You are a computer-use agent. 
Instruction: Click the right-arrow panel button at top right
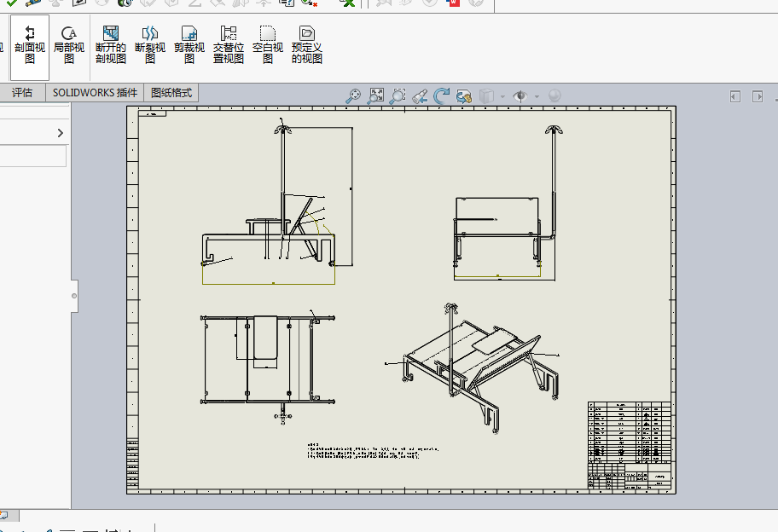tap(758, 96)
